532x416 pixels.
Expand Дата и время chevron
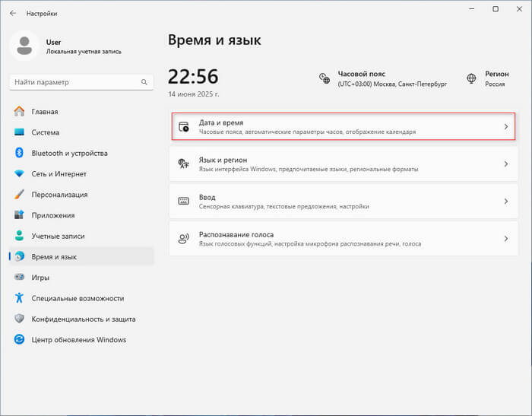click(x=506, y=127)
